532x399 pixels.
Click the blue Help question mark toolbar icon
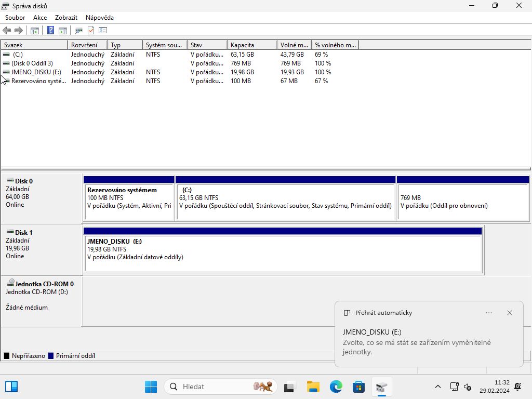(x=51, y=31)
